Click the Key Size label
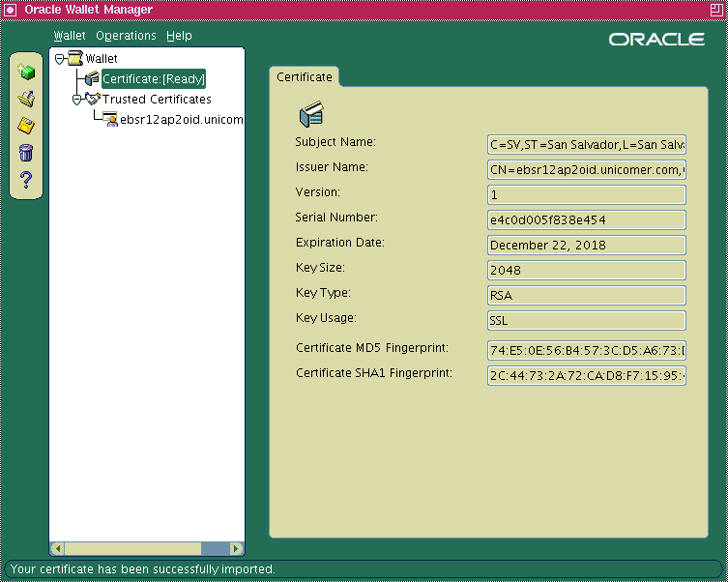 click(x=320, y=268)
